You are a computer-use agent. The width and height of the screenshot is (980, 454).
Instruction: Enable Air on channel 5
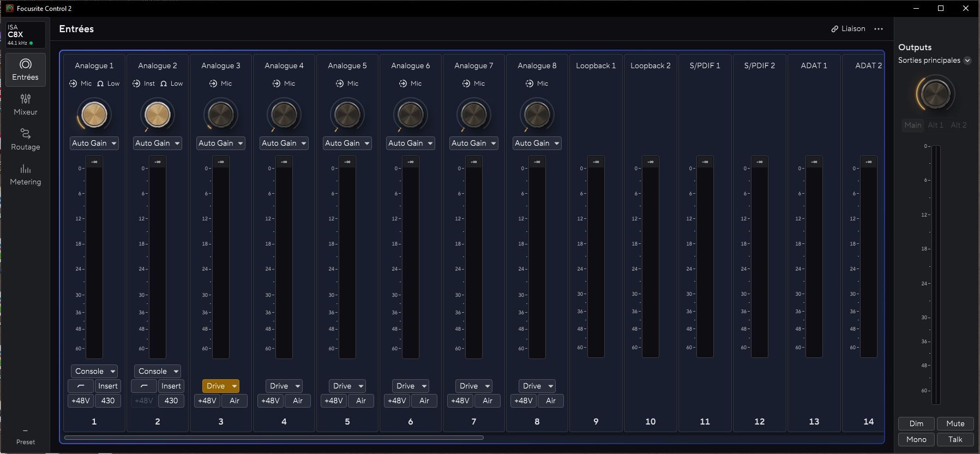pyautogui.click(x=361, y=401)
